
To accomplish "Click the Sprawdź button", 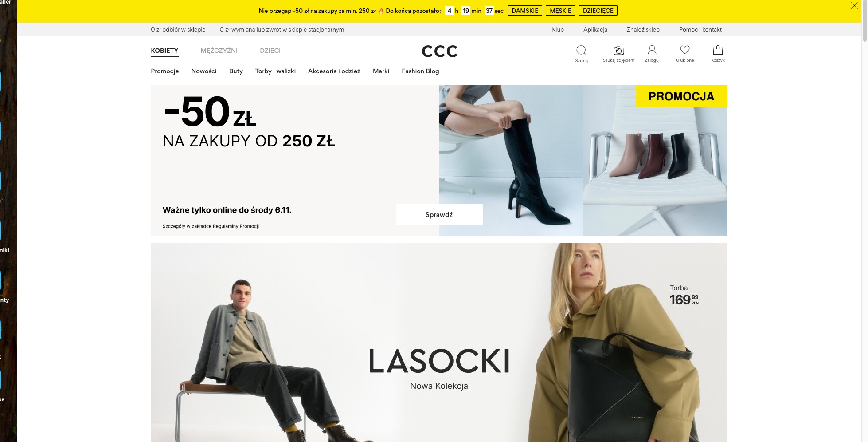I will click(439, 215).
